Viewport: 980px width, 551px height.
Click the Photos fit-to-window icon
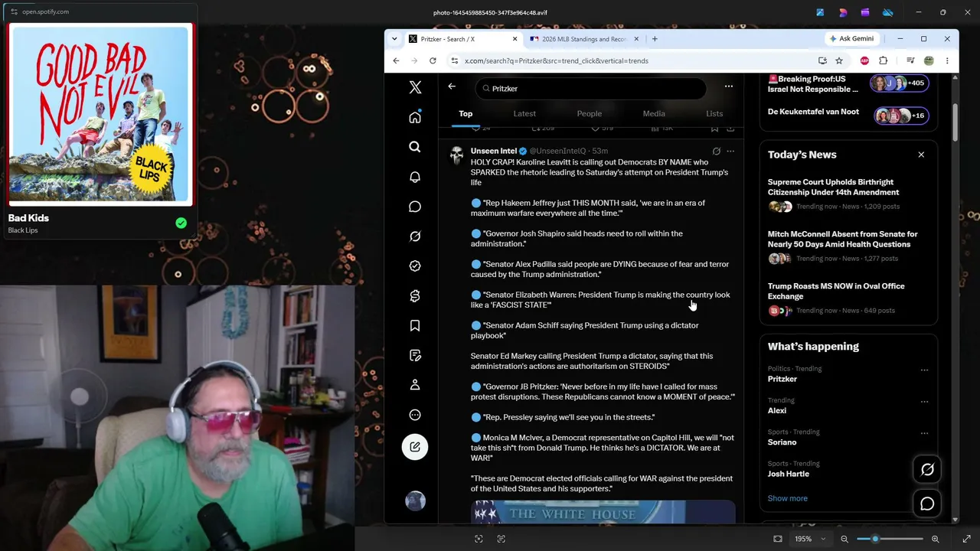coord(778,539)
